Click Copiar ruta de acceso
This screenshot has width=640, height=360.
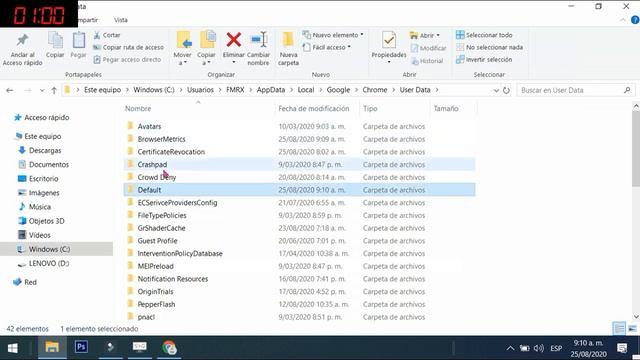[x=129, y=47]
